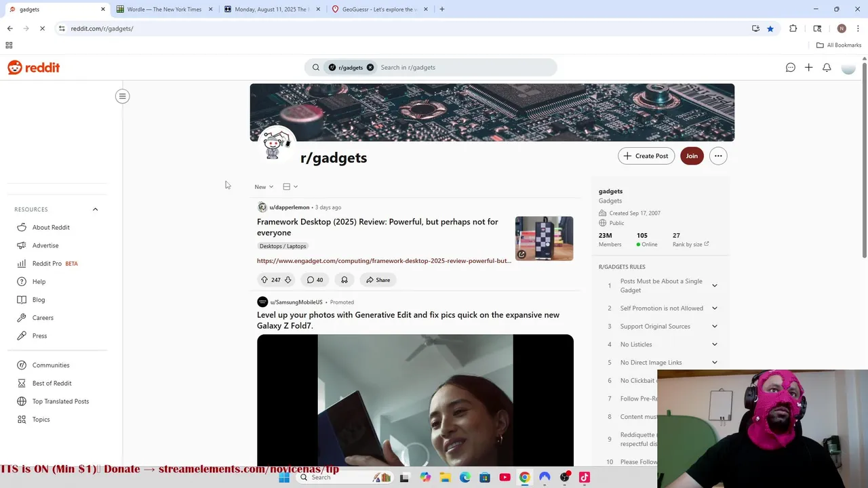Open OBS Studio from taskbar
Image resolution: width=868 pixels, height=488 pixels.
click(565, 477)
